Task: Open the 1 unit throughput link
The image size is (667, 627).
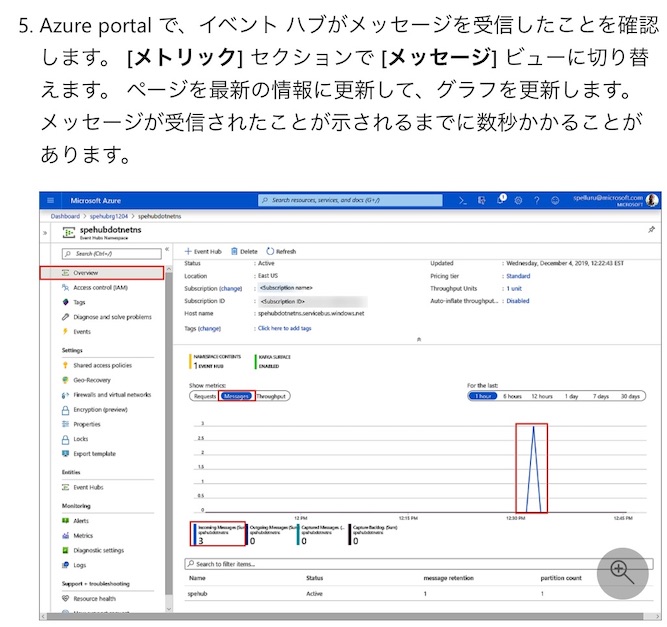Action: (x=514, y=288)
